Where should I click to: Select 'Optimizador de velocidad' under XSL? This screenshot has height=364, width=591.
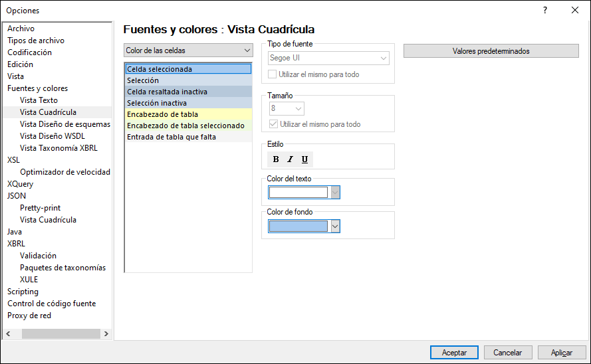[64, 172]
